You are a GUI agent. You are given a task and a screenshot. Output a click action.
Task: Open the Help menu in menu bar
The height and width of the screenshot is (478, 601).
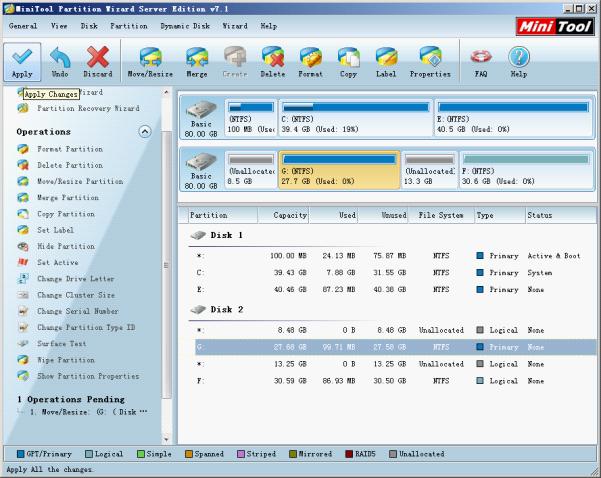coord(269,26)
